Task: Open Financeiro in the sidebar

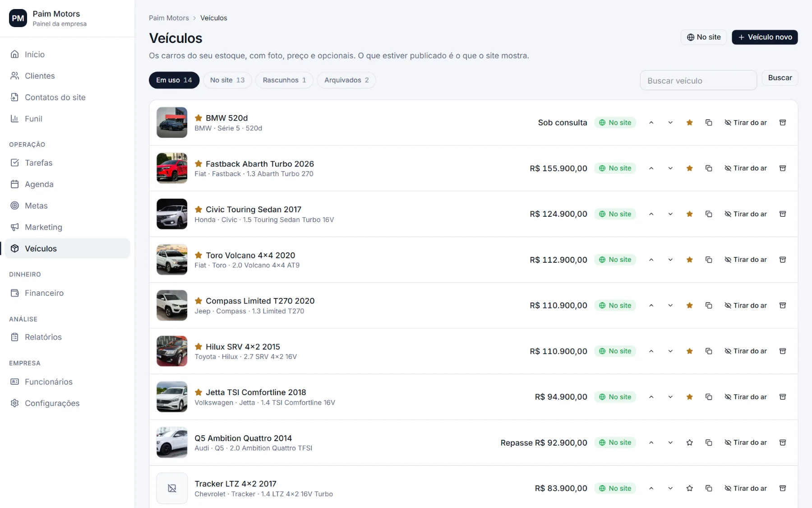Action: [x=68, y=293]
